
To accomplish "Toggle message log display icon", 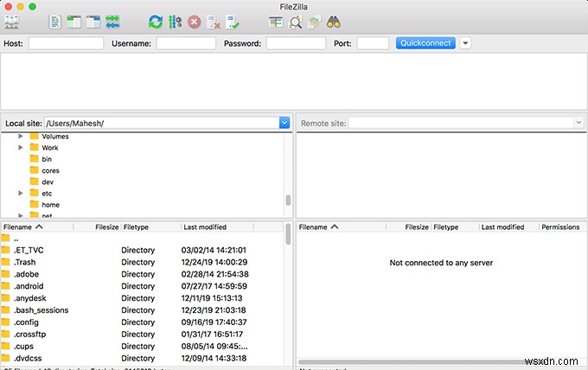I will point(55,22).
